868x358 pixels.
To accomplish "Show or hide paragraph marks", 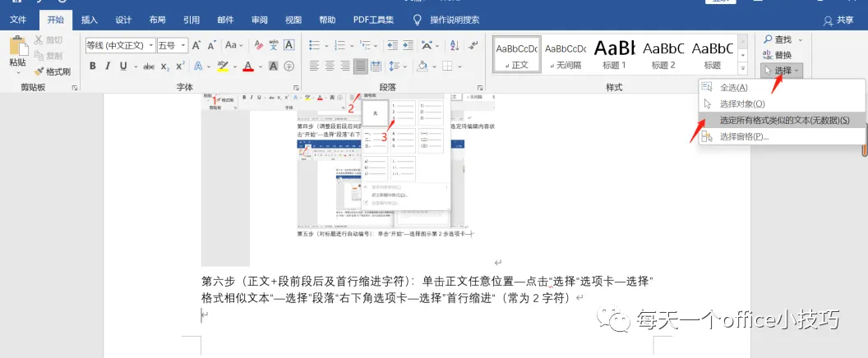I will tap(473, 45).
